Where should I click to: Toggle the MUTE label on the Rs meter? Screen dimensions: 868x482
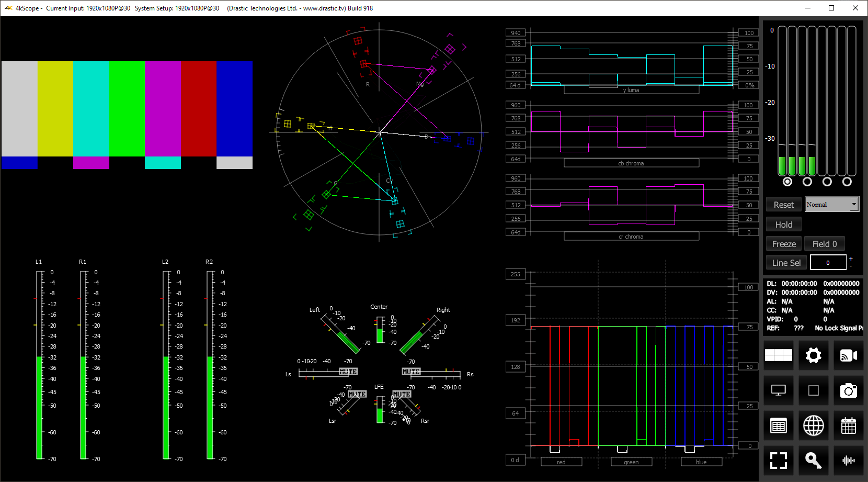411,372
